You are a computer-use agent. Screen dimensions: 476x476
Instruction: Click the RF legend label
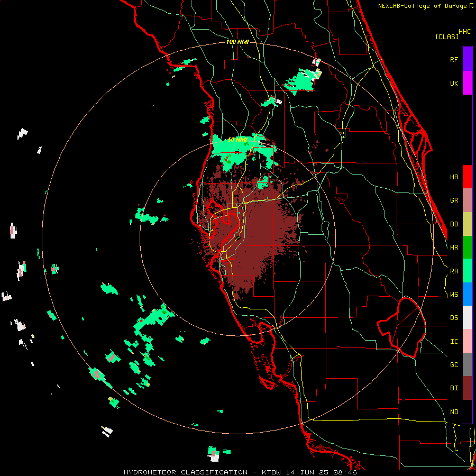click(454, 59)
